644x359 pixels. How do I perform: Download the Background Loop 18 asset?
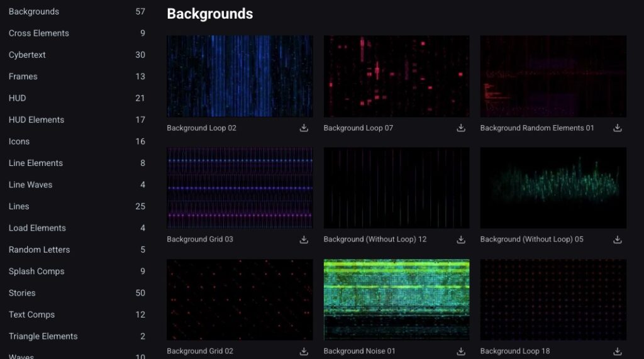point(618,351)
